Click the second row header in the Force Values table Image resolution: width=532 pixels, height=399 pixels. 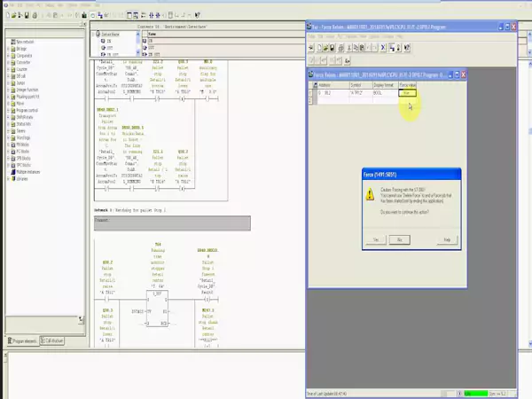[310, 100]
